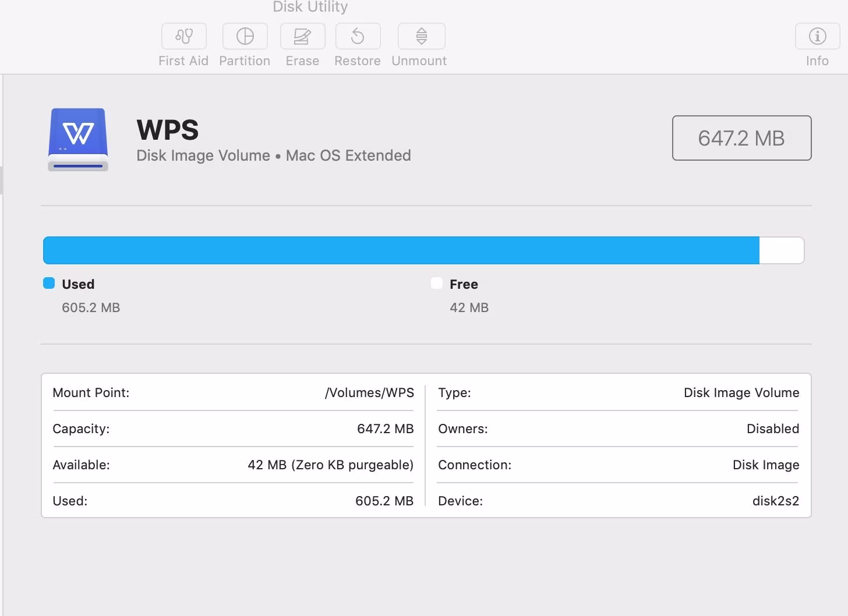Click the Erase toolbar icon
The image size is (848, 616).
coord(302,37)
